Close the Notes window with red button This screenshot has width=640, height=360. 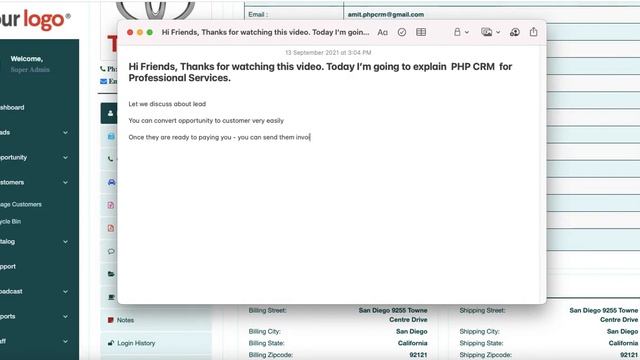pyautogui.click(x=130, y=32)
